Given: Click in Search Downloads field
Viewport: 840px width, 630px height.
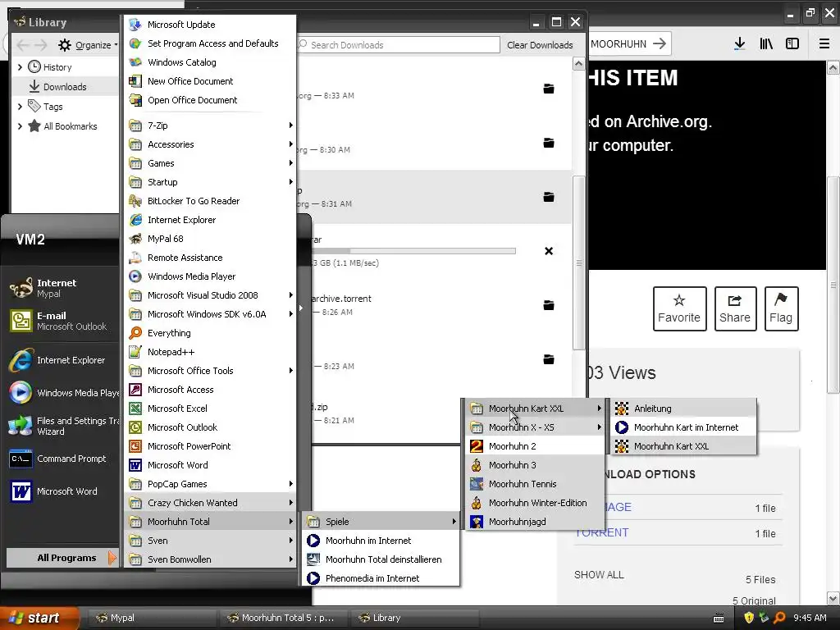Looking at the screenshot, I should point(399,45).
